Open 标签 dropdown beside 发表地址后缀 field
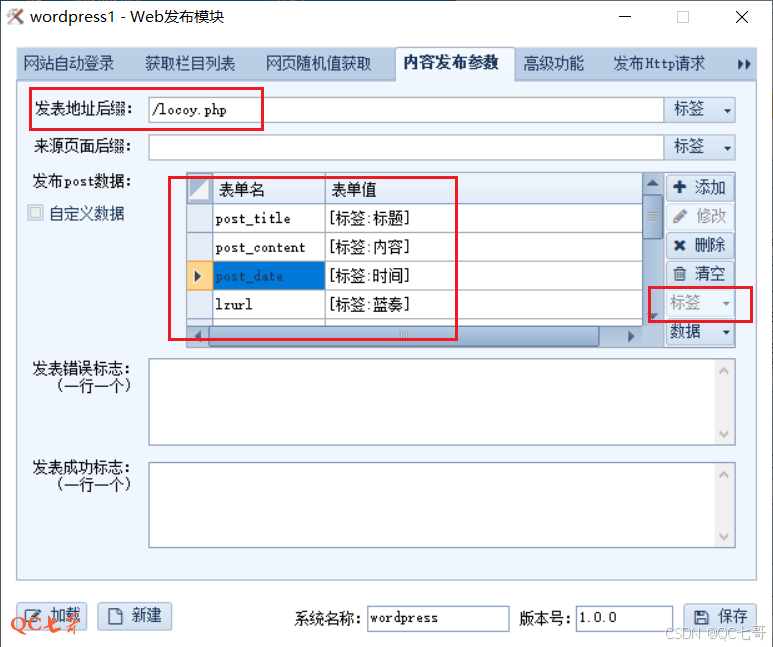Screen dimensions: 773x647 pyautogui.click(x=699, y=110)
